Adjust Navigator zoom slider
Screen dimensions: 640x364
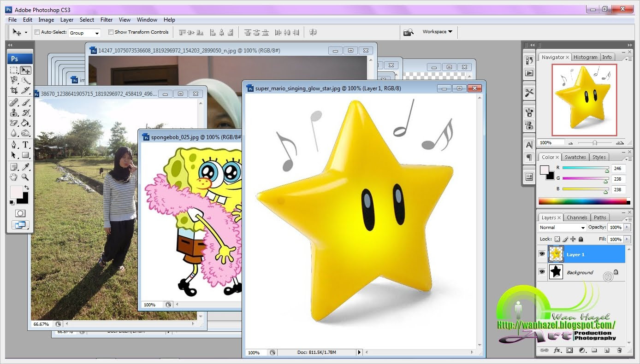tap(595, 143)
